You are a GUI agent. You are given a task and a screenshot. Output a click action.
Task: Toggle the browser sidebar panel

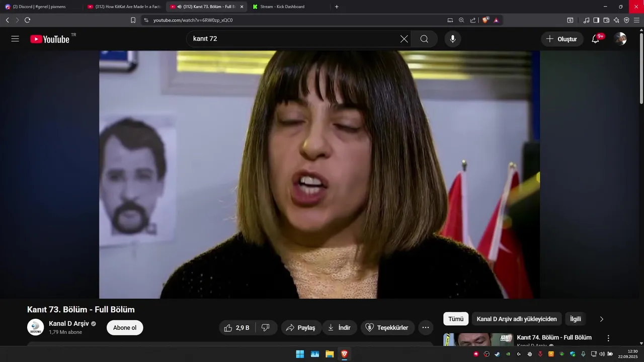[596, 20]
